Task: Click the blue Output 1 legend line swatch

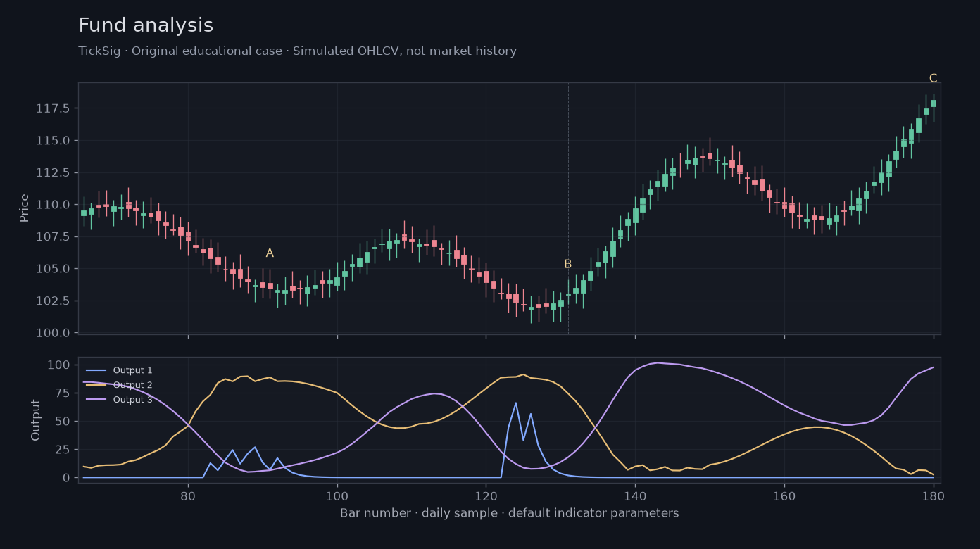Action: pos(96,370)
